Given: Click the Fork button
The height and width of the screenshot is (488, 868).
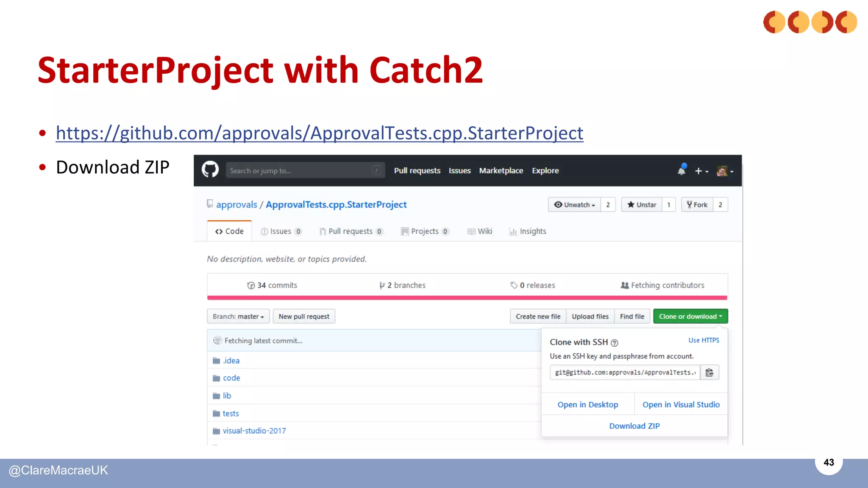Looking at the screenshot, I should (x=697, y=205).
